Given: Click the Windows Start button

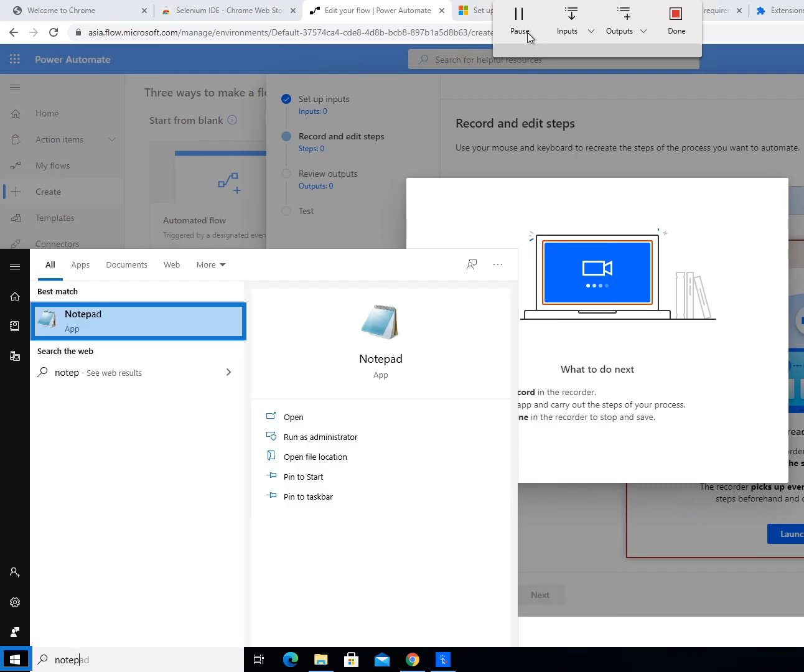Looking at the screenshot, I should coord(15,660).
